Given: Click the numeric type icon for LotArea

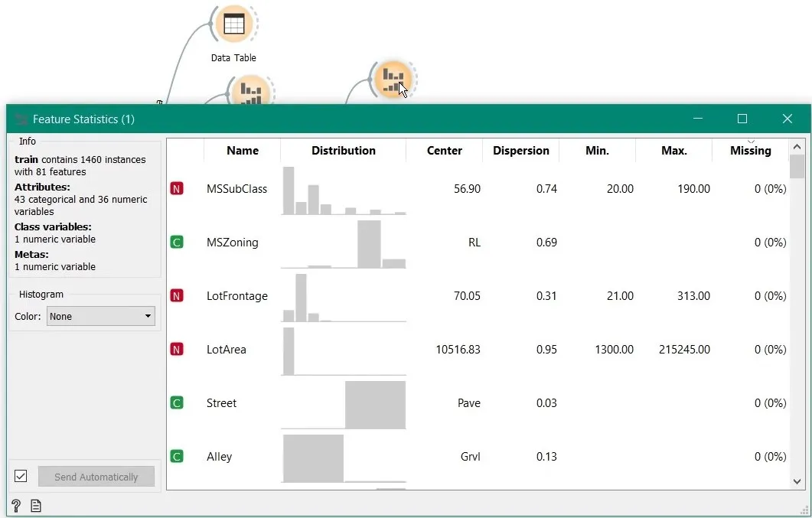Looking at the screenshot, I should pyautogui.click(x=177, y=350).
